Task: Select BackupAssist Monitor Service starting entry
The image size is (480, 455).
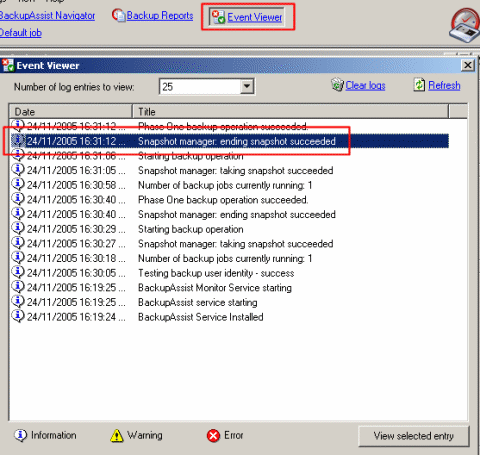Action: point(229,288)
